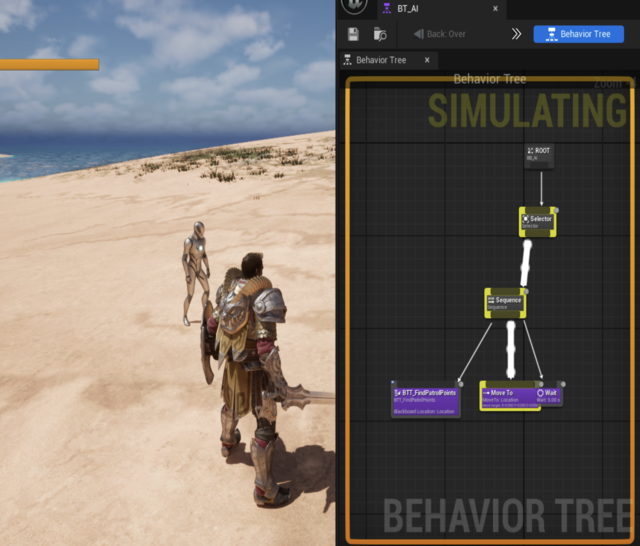640x546 pixels.
Task: Click the Wait node's clock icon
Action: coord(540,393)
